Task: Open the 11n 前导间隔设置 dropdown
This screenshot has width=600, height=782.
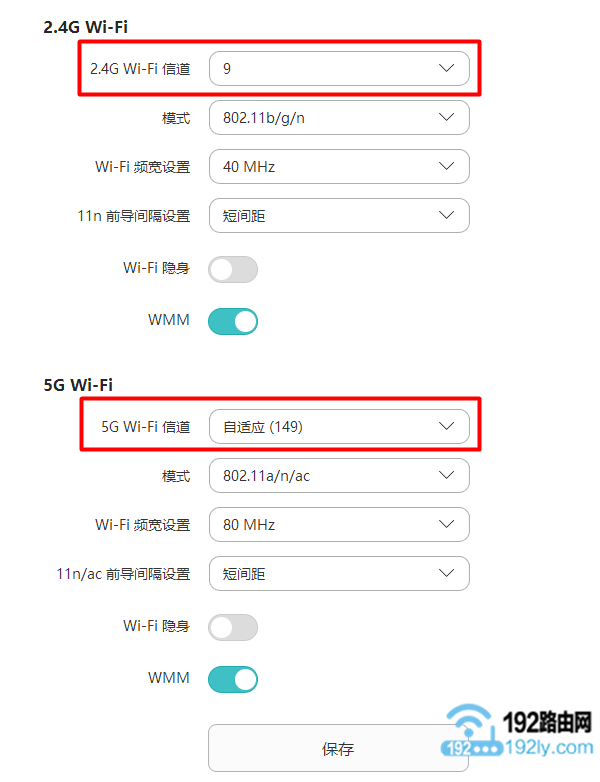Action: [x=338, y=215]
